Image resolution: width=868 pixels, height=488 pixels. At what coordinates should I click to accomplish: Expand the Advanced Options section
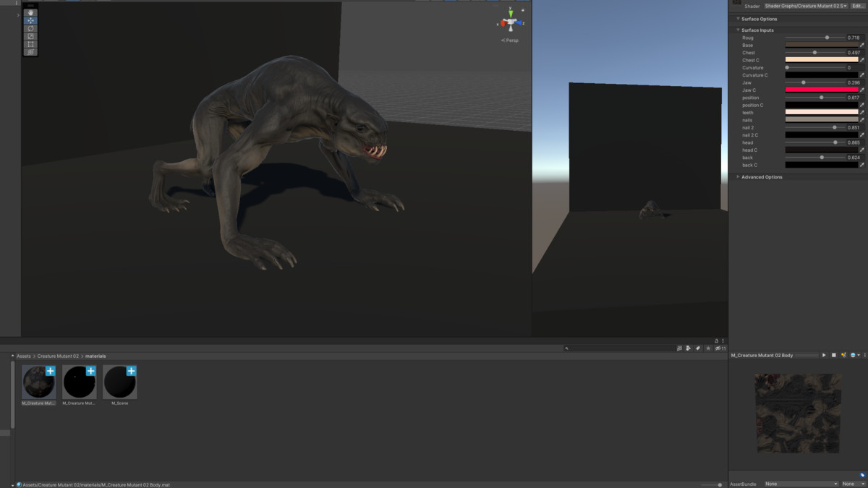(738, 177)
